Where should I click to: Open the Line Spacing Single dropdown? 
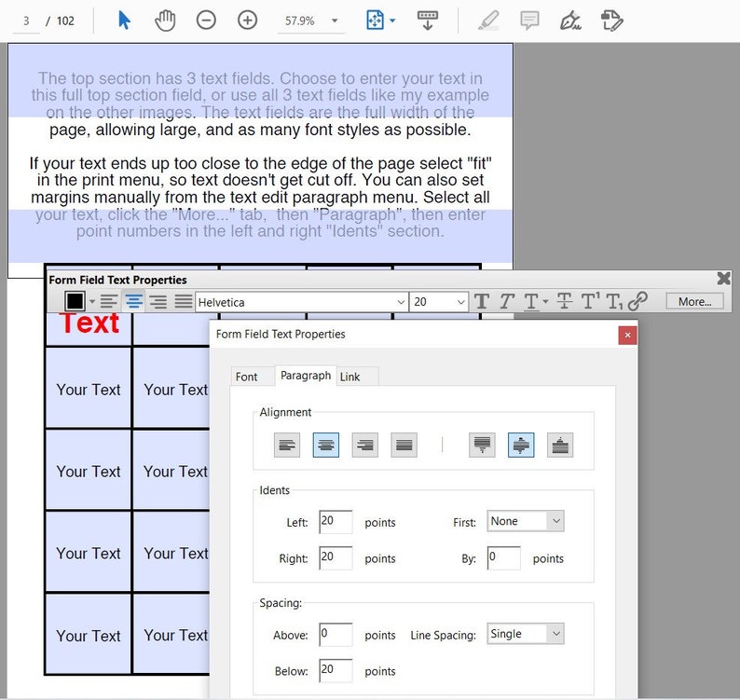[526, 634]
